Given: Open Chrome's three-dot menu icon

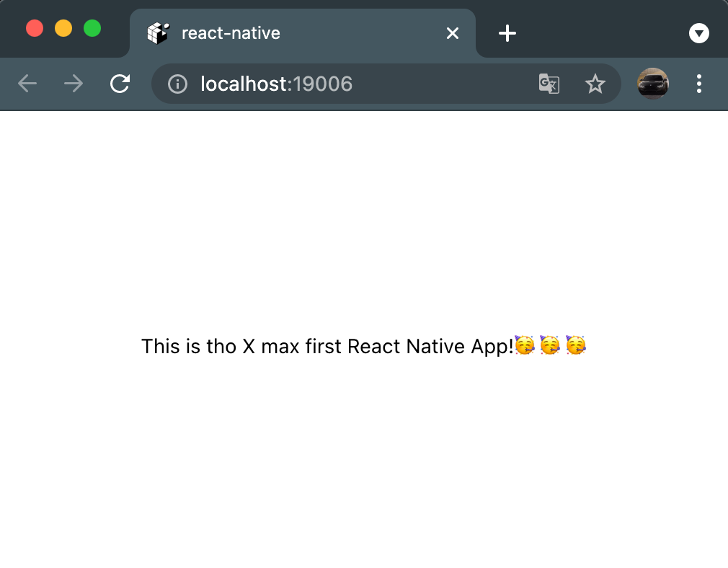Looking at the screenshot, I should click(698, 84).
